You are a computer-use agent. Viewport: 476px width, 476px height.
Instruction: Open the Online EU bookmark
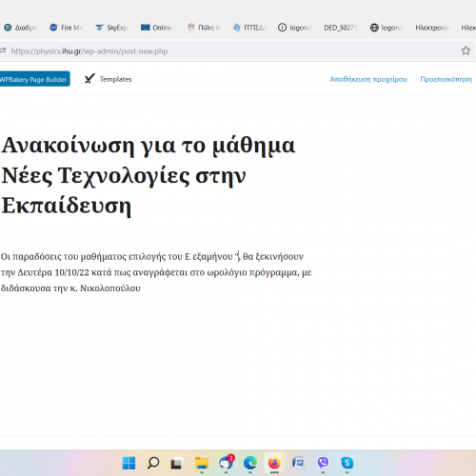point(158,28)
